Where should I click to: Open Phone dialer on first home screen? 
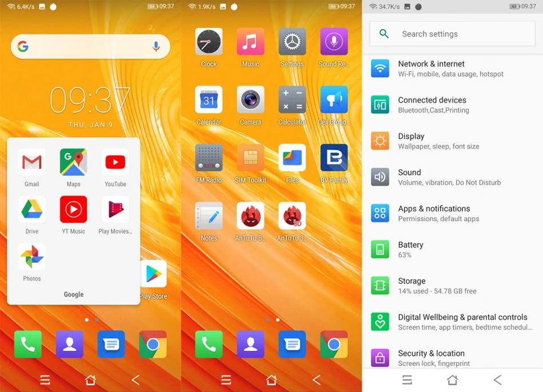pos(28,344)
